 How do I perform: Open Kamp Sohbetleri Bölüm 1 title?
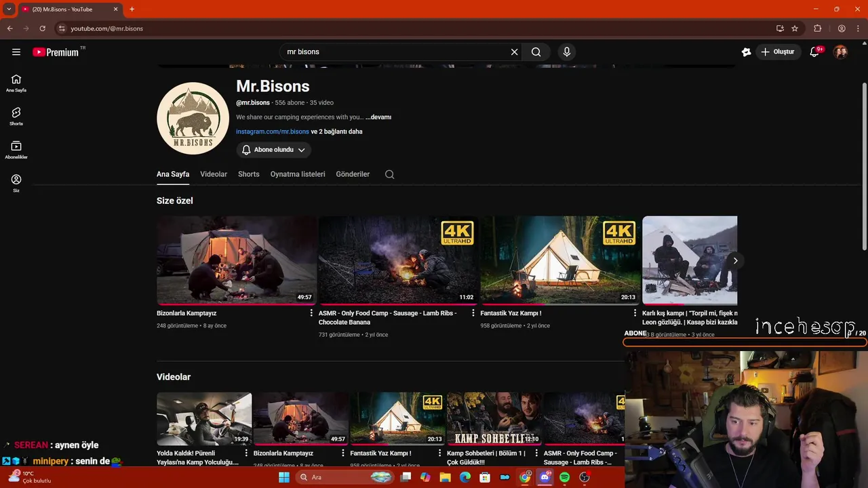(486, 457)
